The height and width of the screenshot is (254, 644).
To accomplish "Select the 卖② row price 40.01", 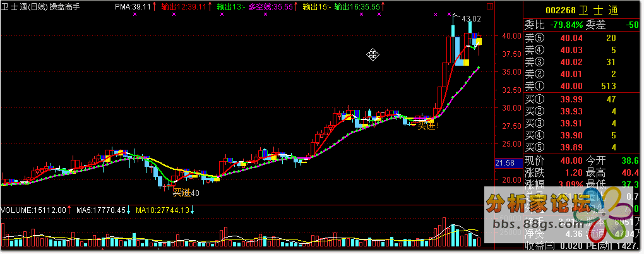I will [572, 74].
